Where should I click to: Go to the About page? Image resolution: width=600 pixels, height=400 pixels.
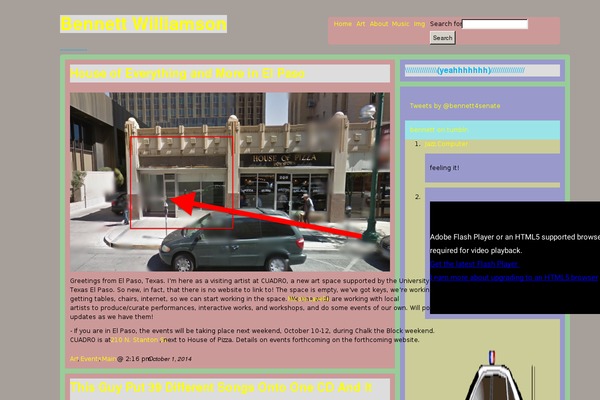pyautogui.click(x=379, y=24)
